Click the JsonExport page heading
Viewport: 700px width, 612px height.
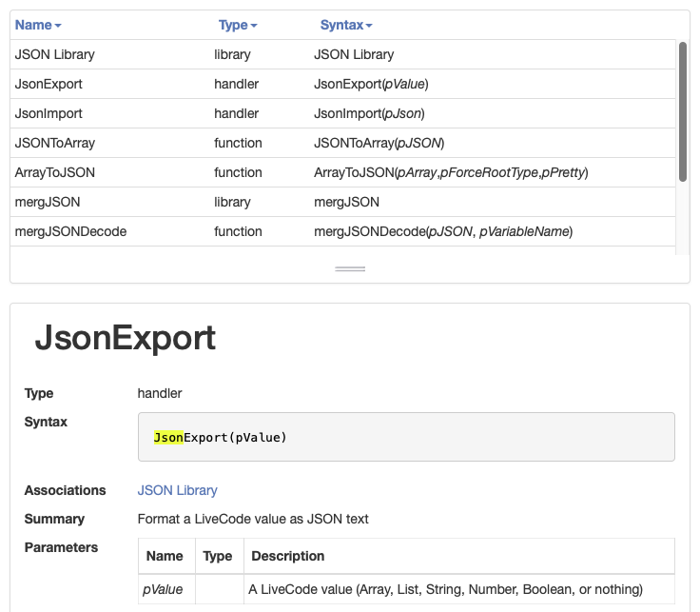click(125, 338)
